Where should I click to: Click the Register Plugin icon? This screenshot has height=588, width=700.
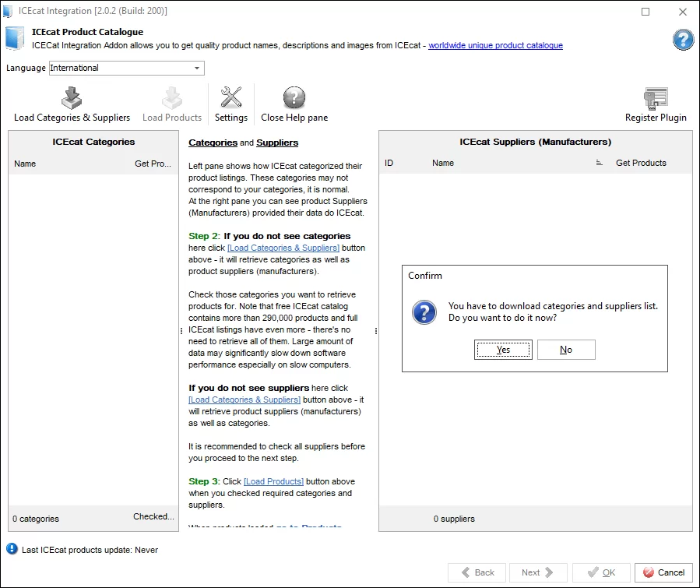point(656,98)
